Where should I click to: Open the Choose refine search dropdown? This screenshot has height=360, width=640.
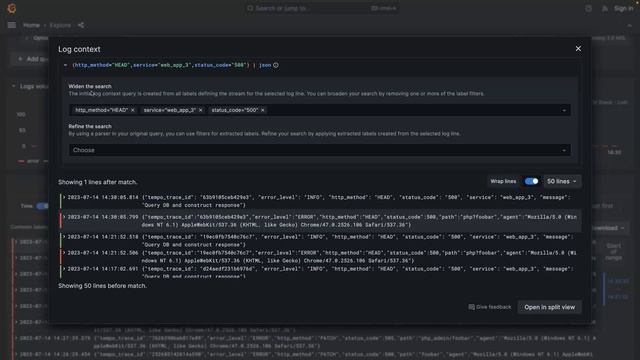[x=320, y=150]
